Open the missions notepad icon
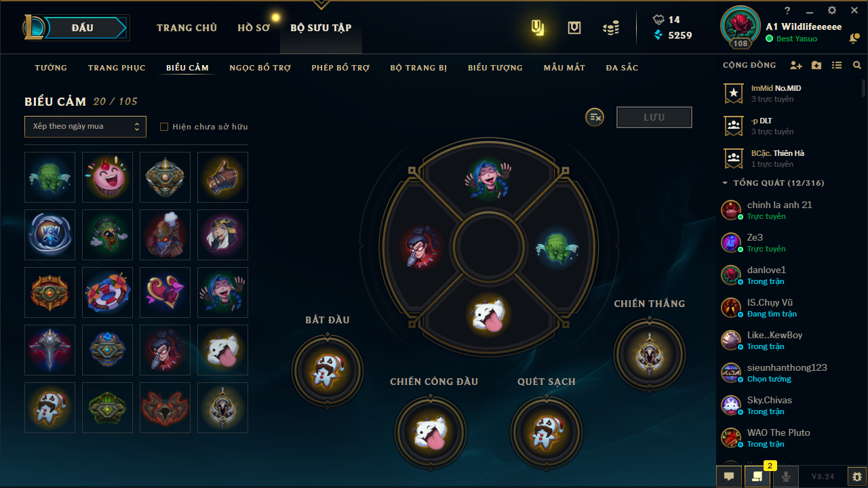This screenshot has height=488, width=868. pos(757,476)
